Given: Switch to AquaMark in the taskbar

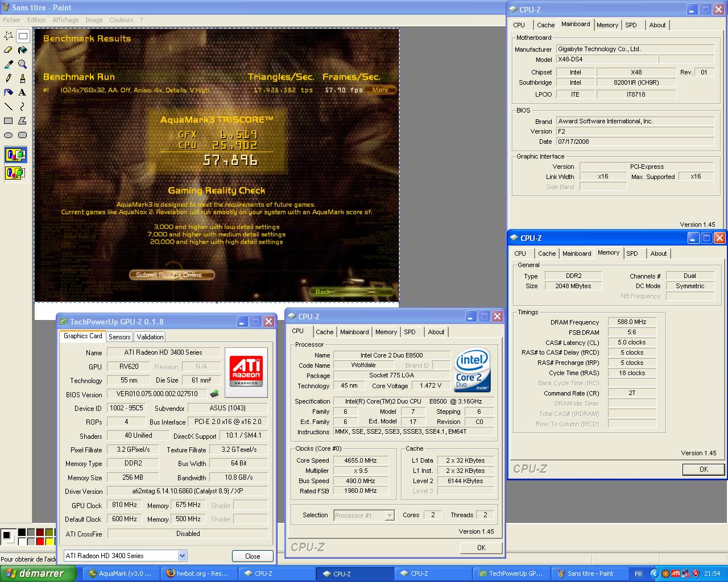Looking at the screenshot, I should click(x=120, y=573).
